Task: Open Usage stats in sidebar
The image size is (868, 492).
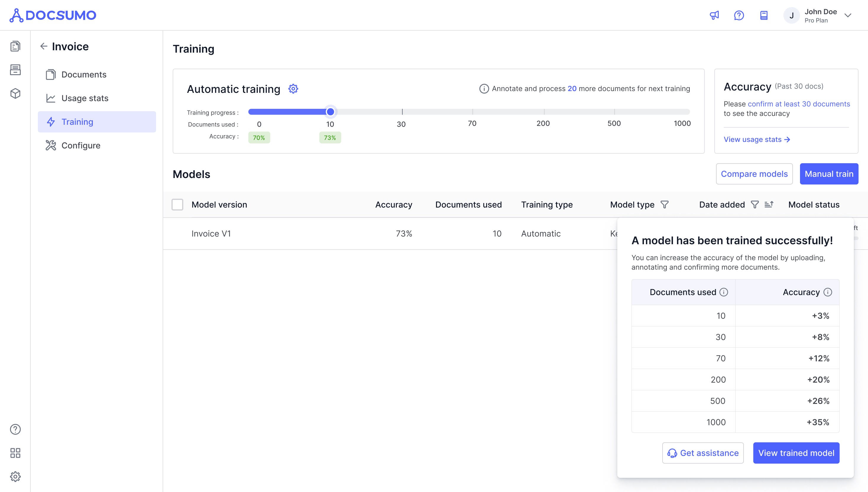Action: [85, 98]
